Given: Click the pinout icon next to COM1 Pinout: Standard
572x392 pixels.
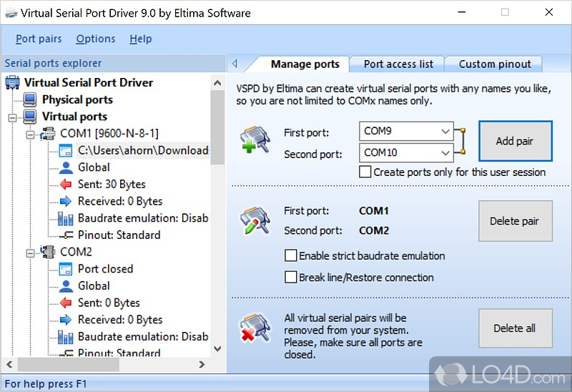Looking at the screenshot, I should pyautogui.click(x=66, y=235).
